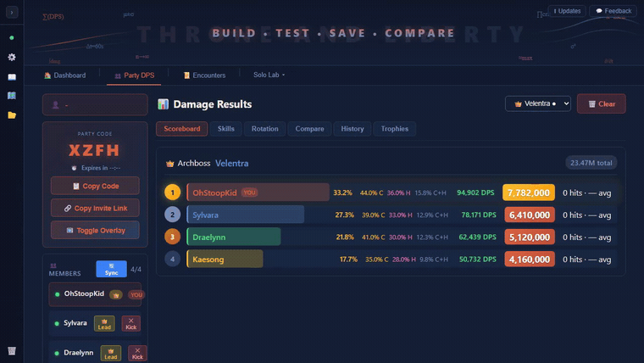Click the green status dot in the sidebar
The width and height of the screenshot is (644, 363).
point(12,38)
